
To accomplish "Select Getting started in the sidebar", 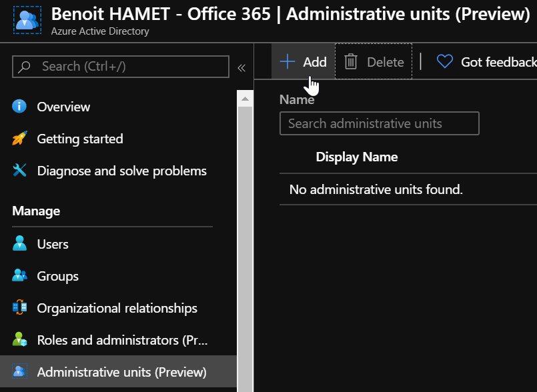I will click(x=79, y=139).
